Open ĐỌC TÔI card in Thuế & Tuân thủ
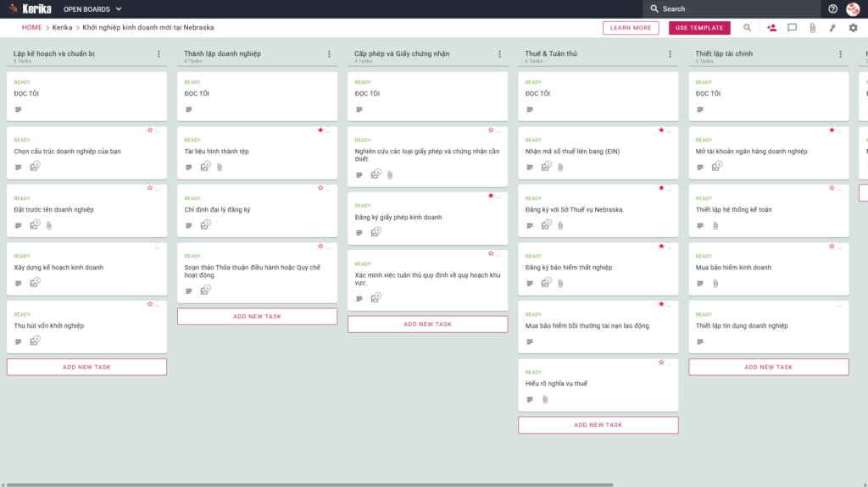868x487 pixels. point(598,97)
